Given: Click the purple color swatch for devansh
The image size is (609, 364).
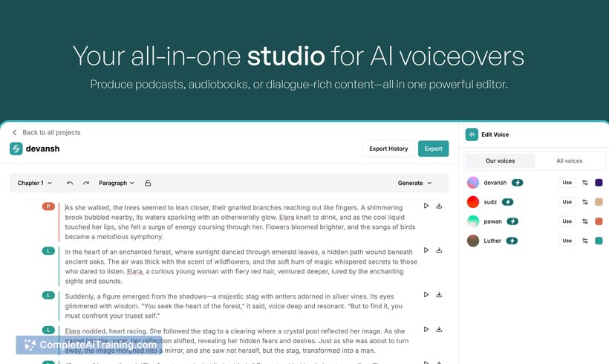Looking at the screenshot, I should (x=599, y=183).
